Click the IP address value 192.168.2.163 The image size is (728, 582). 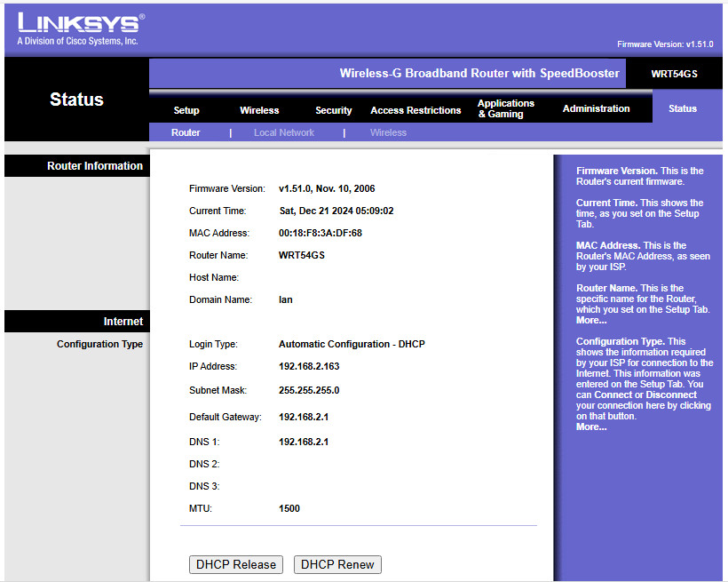point(309,366)
